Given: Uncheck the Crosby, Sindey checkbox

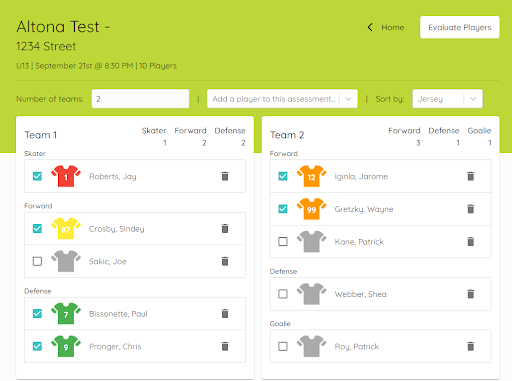Looking at the screenshot, I should point(37,228).
